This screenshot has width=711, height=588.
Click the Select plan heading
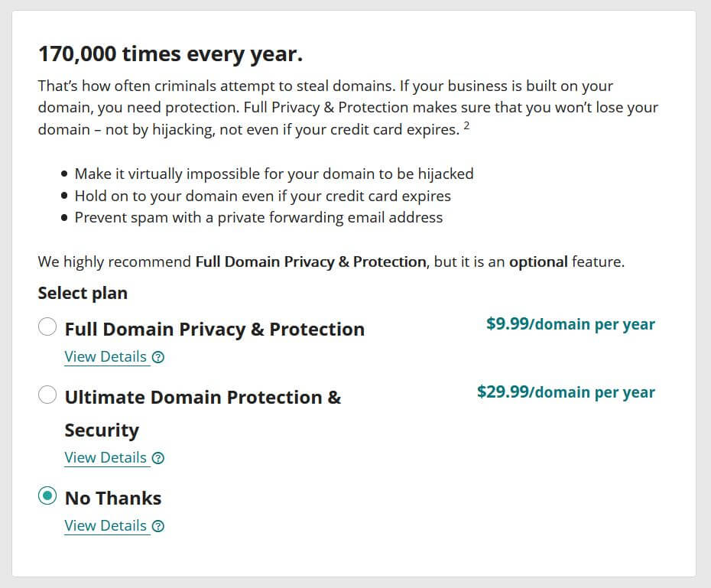[83, 294]
